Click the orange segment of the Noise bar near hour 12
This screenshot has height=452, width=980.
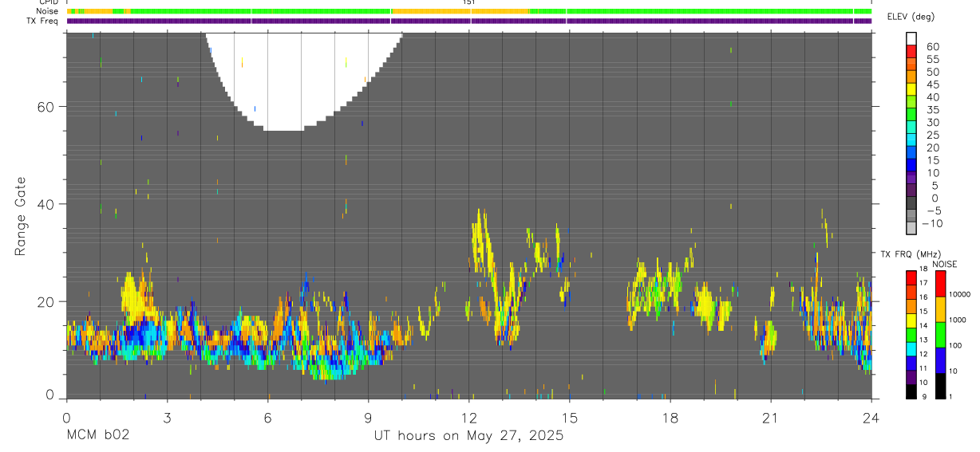(x=460, y=11)
